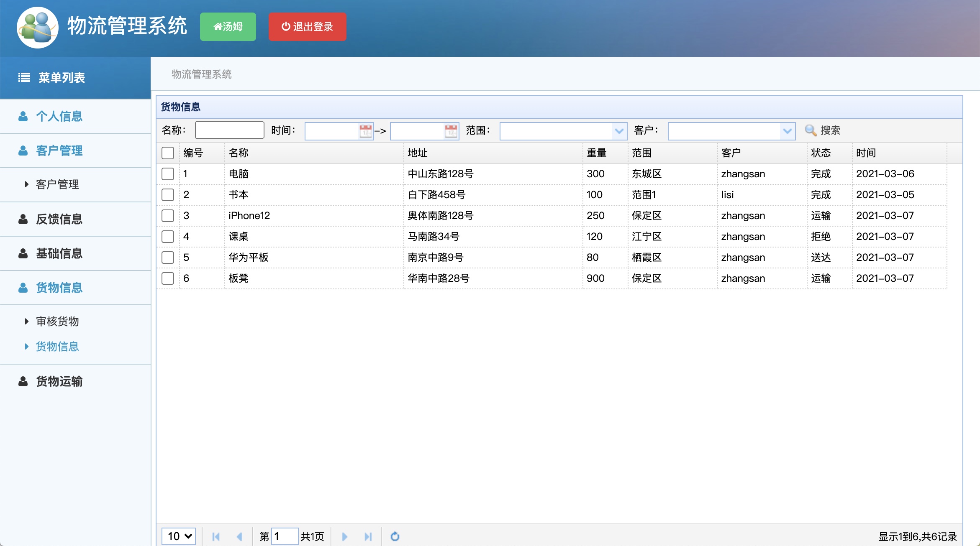Open the 客户 dropdown filter
Viewport: 980px width, 546px height.
787,131
